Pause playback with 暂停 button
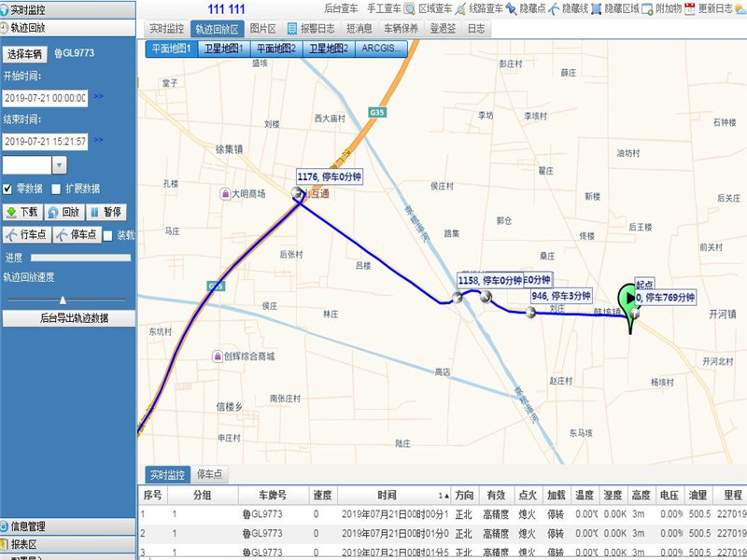The image size is (747, 560). point(106,212)
